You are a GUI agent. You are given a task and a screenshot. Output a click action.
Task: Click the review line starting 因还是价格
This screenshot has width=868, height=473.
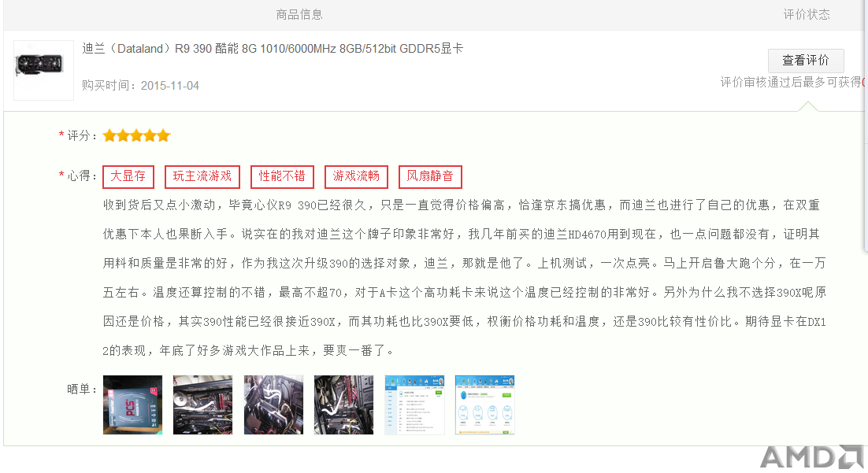pos(464,322)
